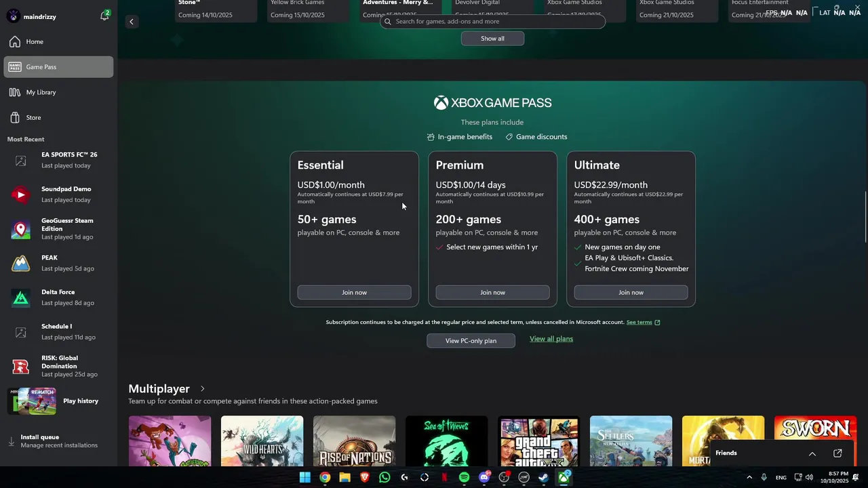Screen dimensions: 868x488
Task: Click View PC-only plan button
Action: pyautogui.click(x=471, y=340)
